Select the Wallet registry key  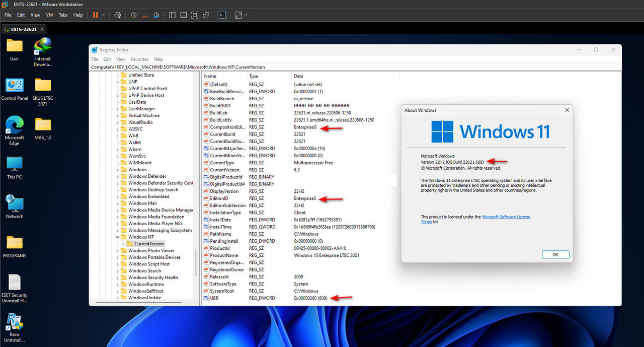(135, 143)
